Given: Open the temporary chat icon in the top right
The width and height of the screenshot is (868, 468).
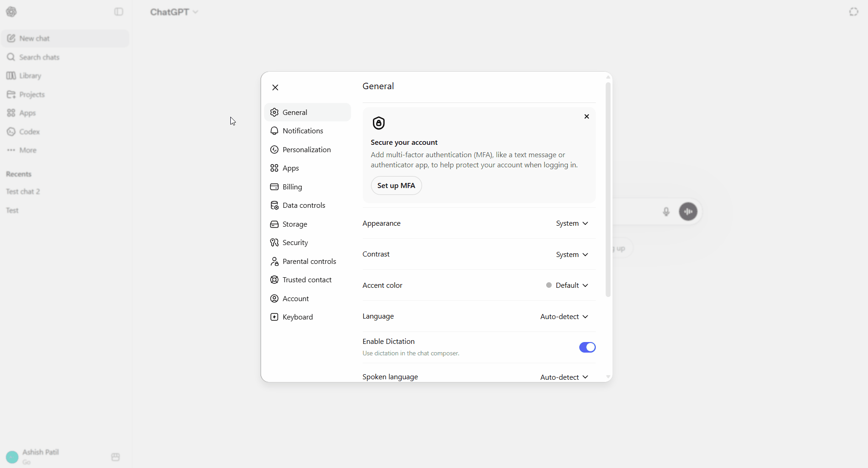Looking at the screenshot, I should point(854,12).
